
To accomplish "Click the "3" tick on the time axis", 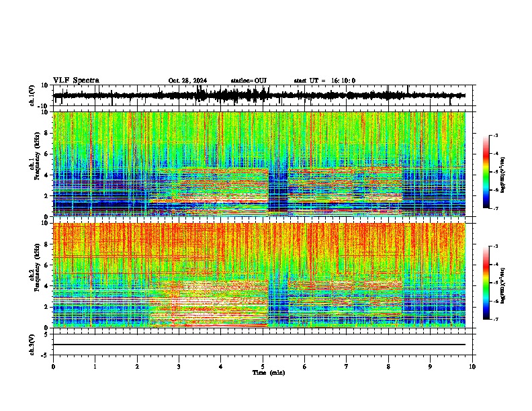I will click(179, 367).
